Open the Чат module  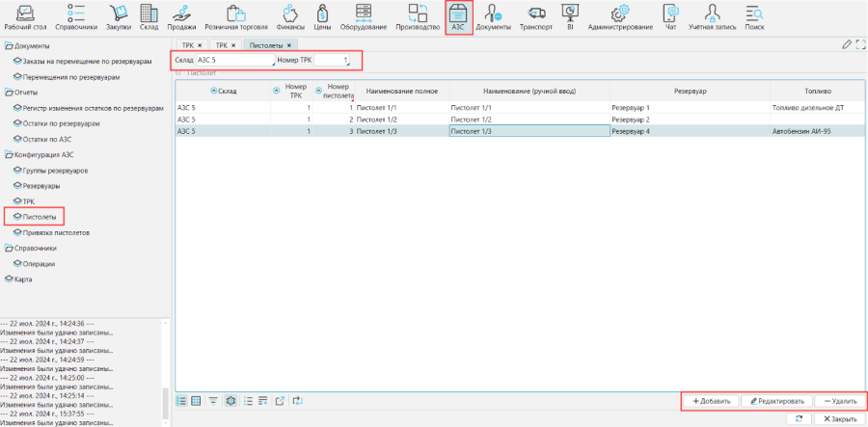(x=670, y=17)
